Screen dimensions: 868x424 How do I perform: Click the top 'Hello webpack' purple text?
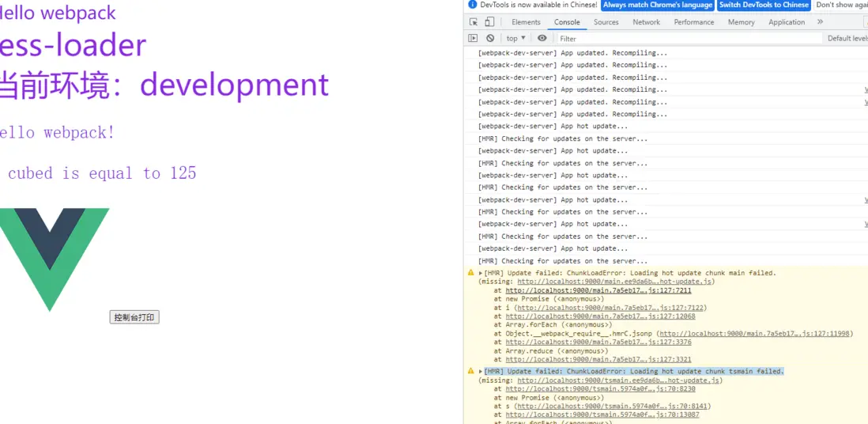tap(58, 12)
